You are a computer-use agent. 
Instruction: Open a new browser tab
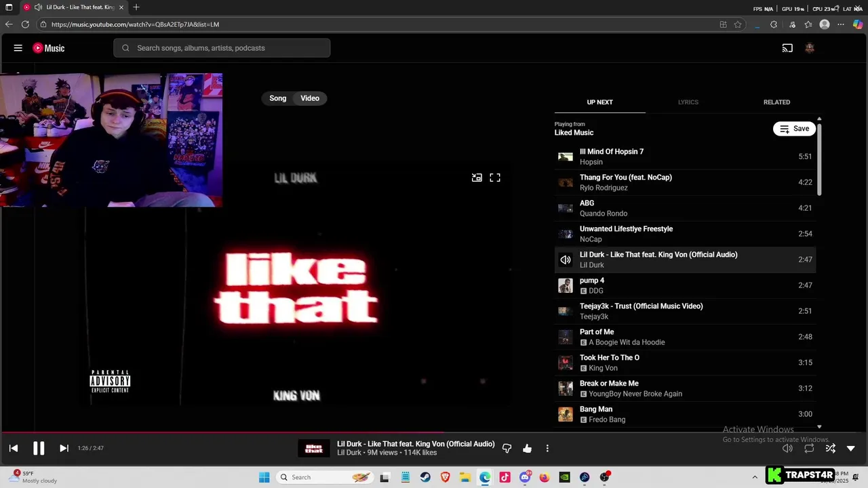[x=136, y=7]
